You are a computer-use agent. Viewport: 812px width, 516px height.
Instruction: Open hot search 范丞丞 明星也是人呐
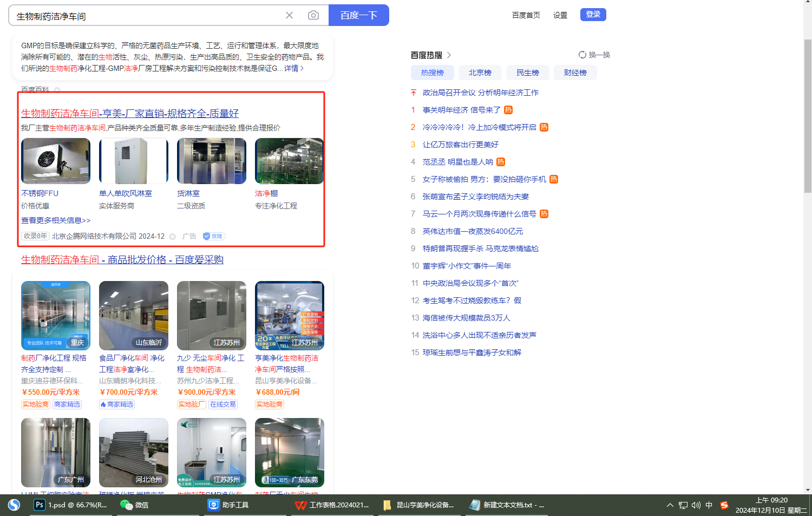tap(458, 162)
